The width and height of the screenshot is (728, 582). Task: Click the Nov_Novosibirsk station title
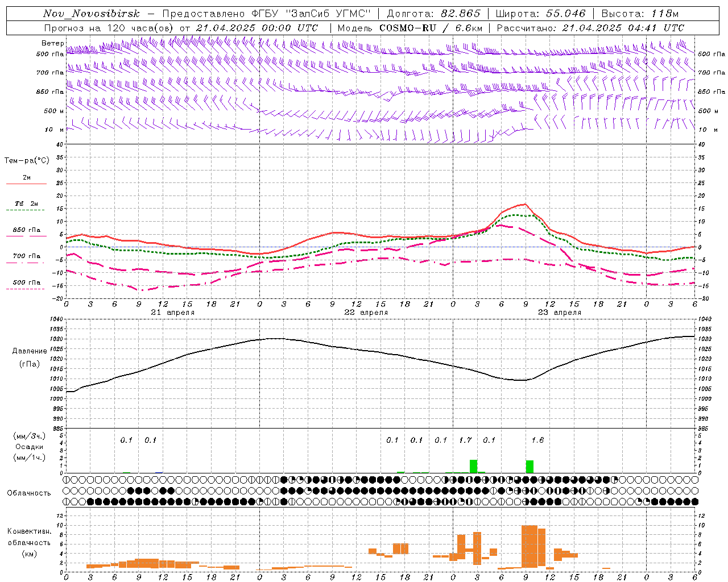91,14
